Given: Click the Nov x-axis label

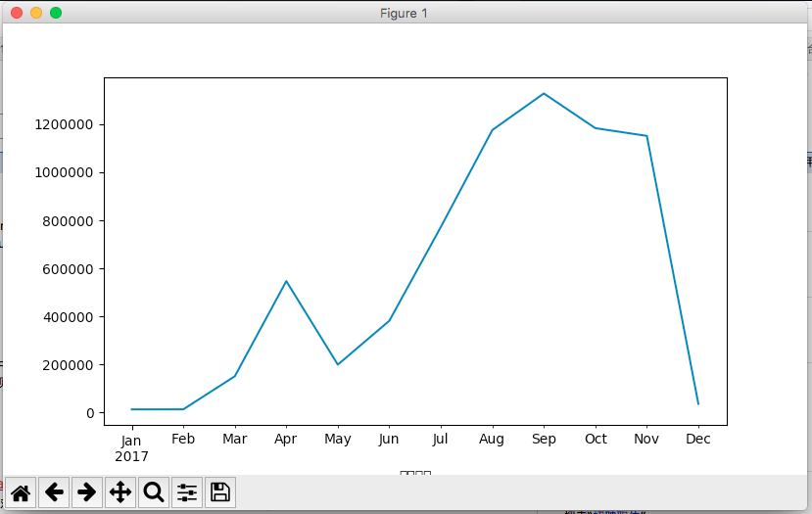Looking at the screenshot, I should (x=646, y=439).
